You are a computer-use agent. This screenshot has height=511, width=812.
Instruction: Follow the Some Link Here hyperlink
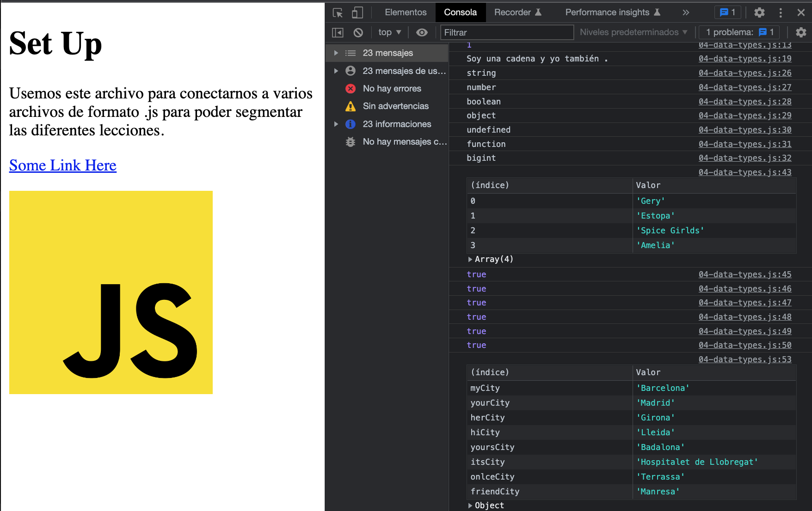coord(63,165)
